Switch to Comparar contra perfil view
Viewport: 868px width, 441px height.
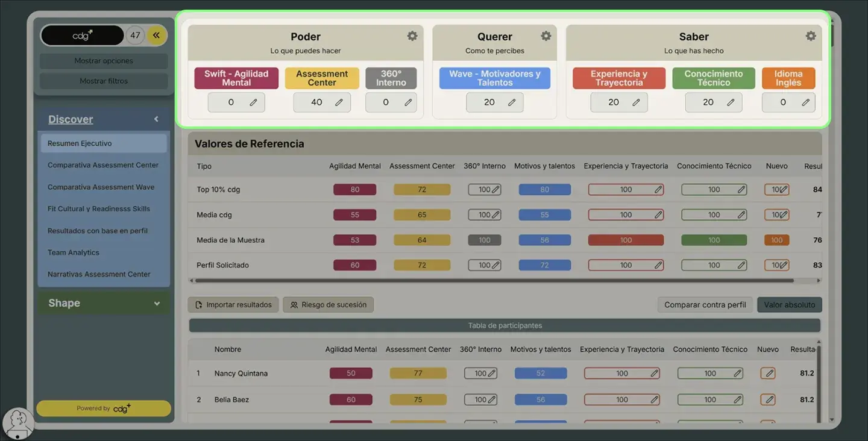(705, 305)
